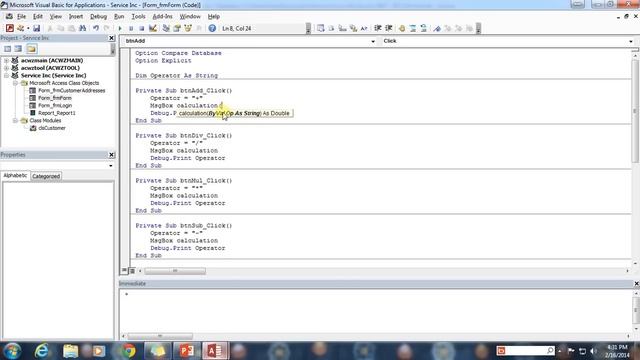Open the Tools menu

(x=138, y=16)
